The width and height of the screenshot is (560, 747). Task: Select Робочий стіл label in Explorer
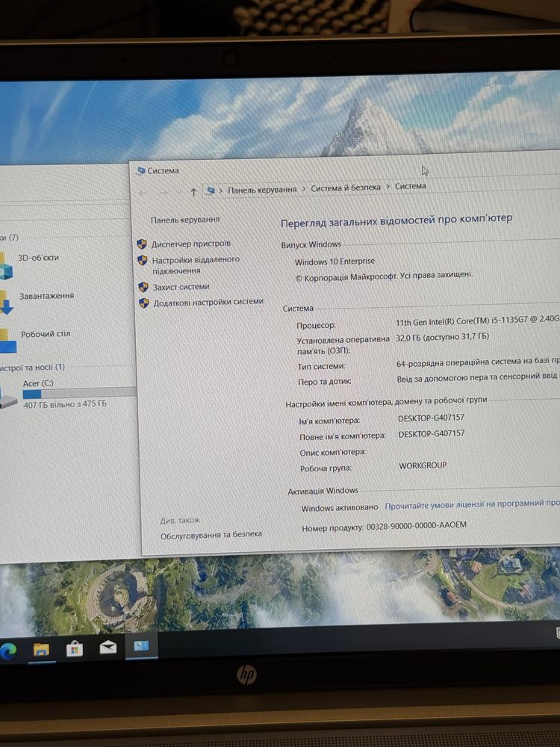pos(46,334)
